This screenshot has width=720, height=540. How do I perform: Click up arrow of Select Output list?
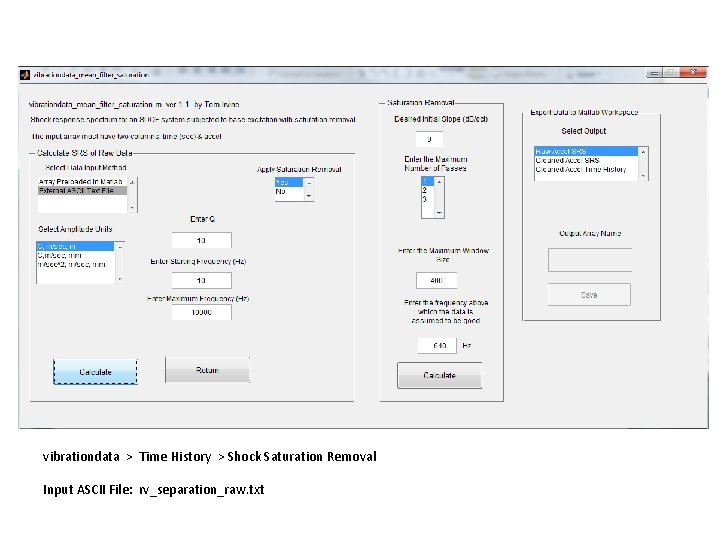(x=643, y=152)
